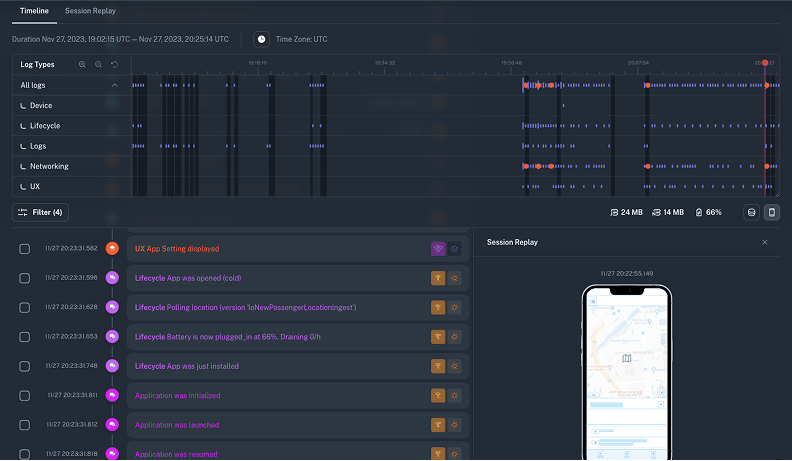792x461 pixels.
Task: Click the storage database icon button
Action: pos(751,213)
